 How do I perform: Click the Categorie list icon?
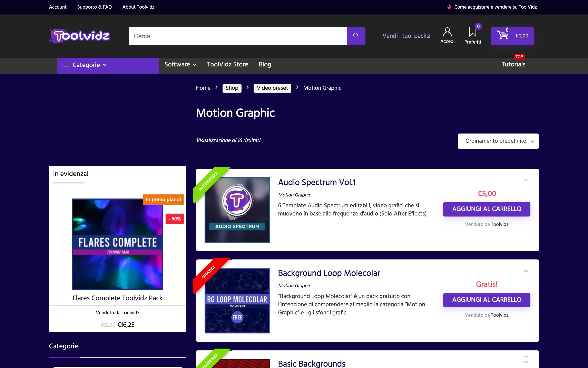[x=66, y=64]
